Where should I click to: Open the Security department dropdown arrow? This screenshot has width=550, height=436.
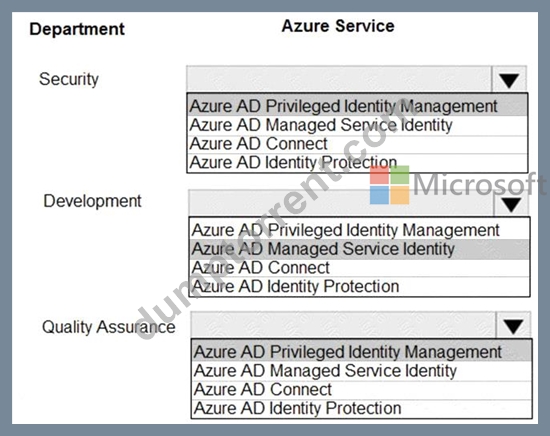509,79
